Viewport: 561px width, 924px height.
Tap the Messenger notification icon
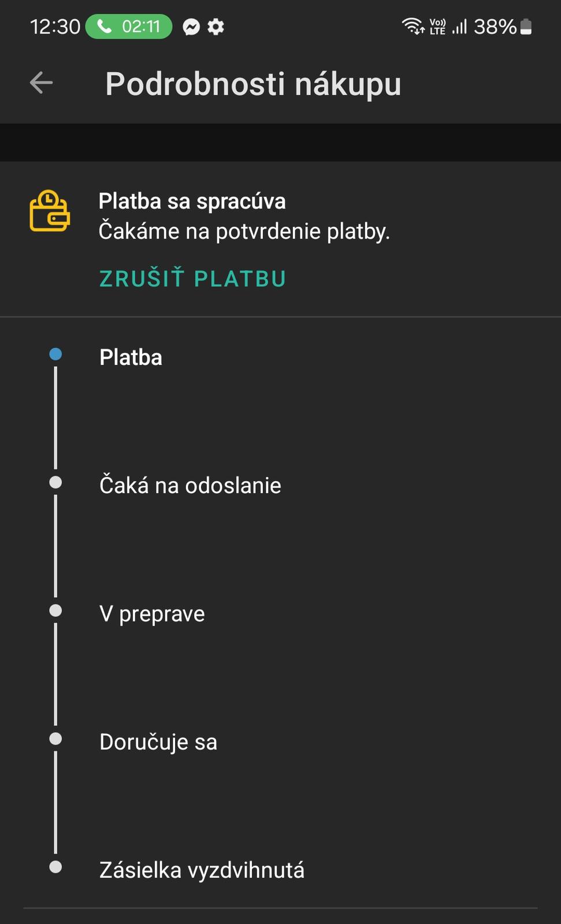pos(191,27)
